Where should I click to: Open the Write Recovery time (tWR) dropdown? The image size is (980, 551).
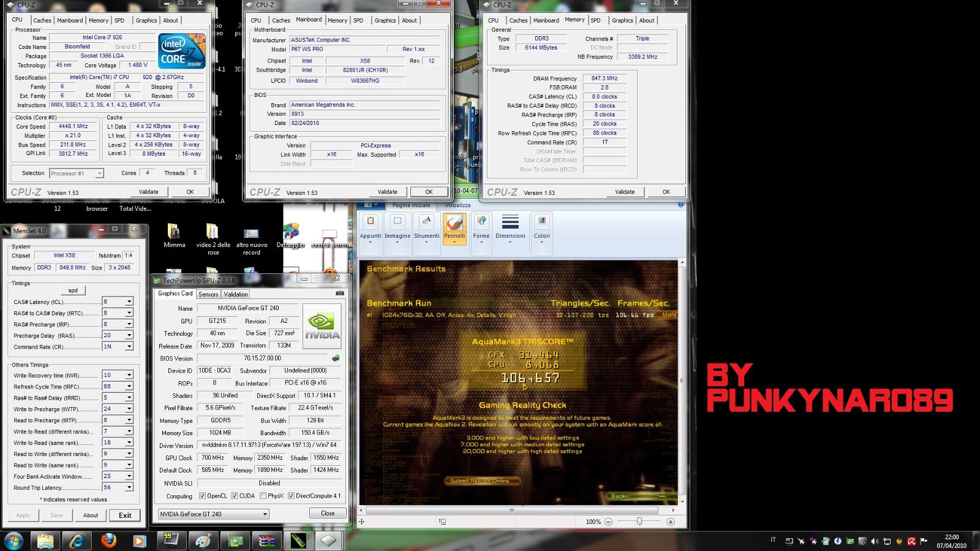(x=129, y=375)
